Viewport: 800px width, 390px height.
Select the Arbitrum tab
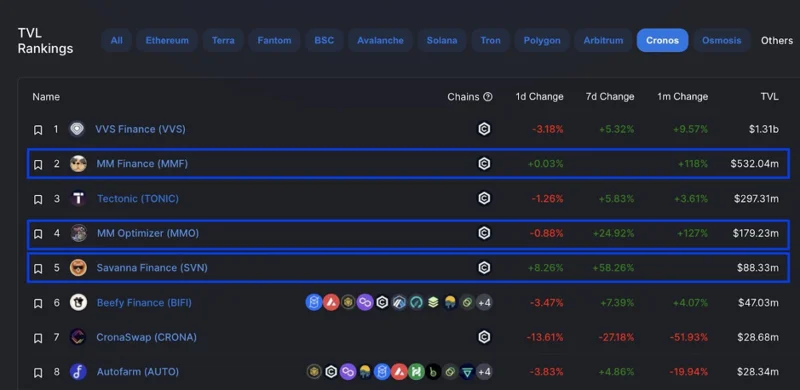coord(603,40)
